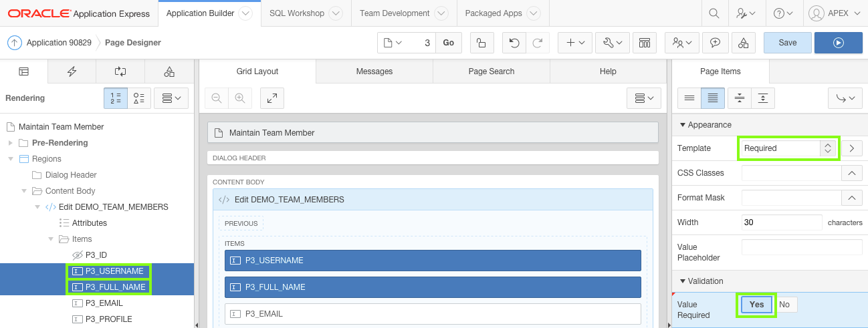Zoom in the grid layout
The image size is (868, 328).
pos(239,98)
